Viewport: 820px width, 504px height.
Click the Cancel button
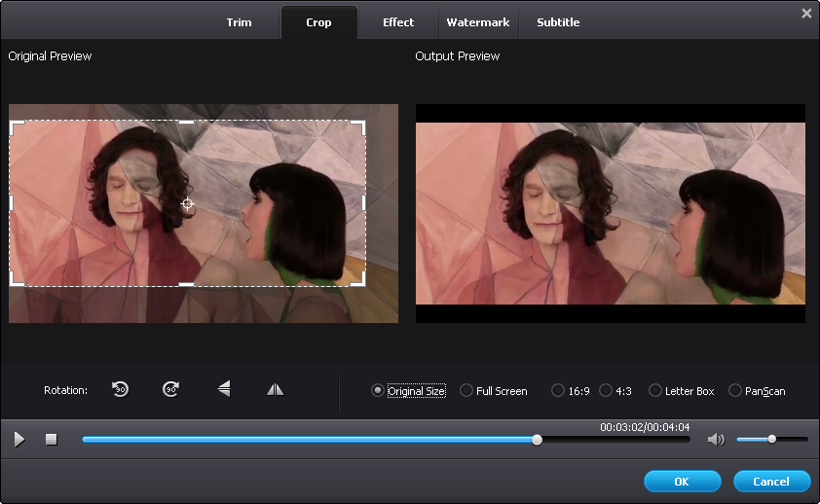click(770, 482)
